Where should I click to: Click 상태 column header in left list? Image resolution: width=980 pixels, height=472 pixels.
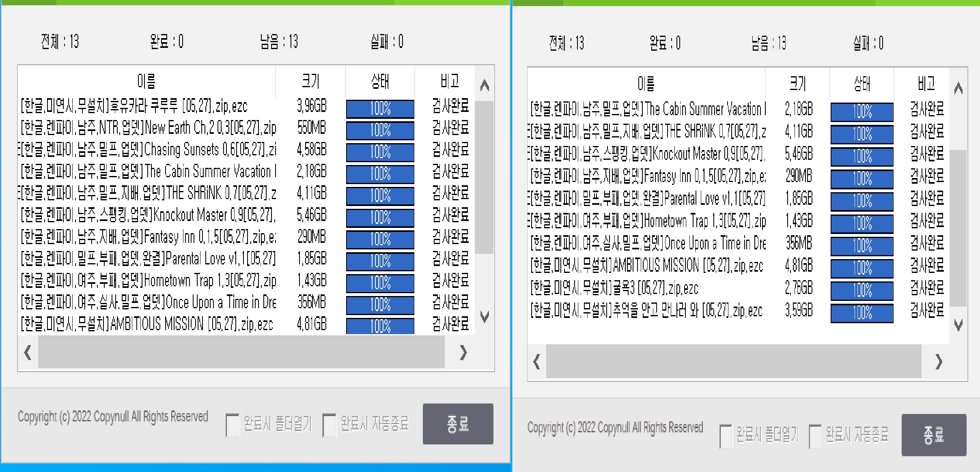click(x=380, y=82)
